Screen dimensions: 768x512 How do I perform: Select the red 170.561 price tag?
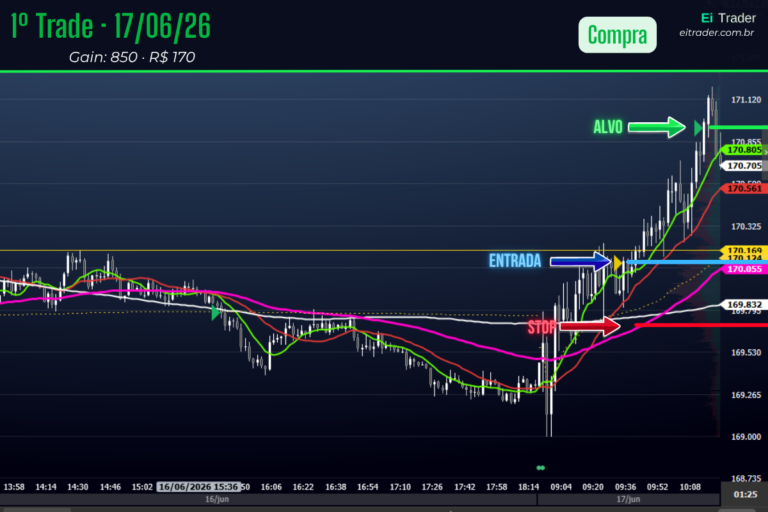coord(744,188)
